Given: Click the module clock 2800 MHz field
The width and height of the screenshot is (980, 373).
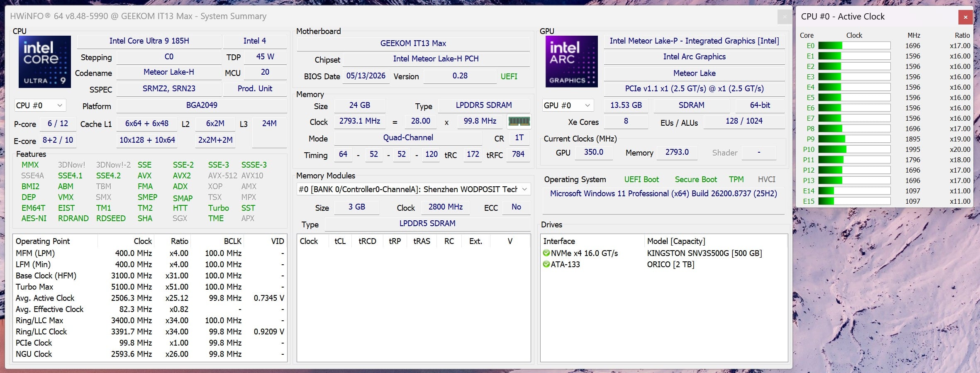Looking at the screenshot, I should point(446,207).
